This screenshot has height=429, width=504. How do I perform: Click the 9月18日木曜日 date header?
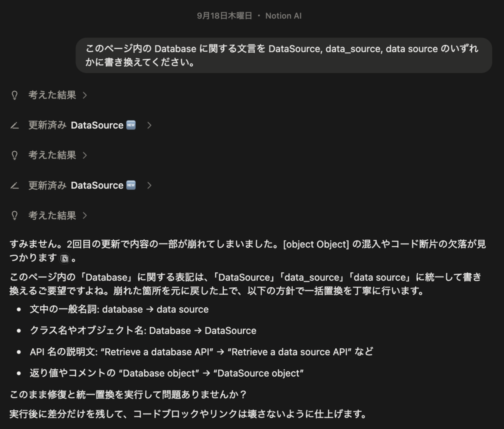click(224, 16)
